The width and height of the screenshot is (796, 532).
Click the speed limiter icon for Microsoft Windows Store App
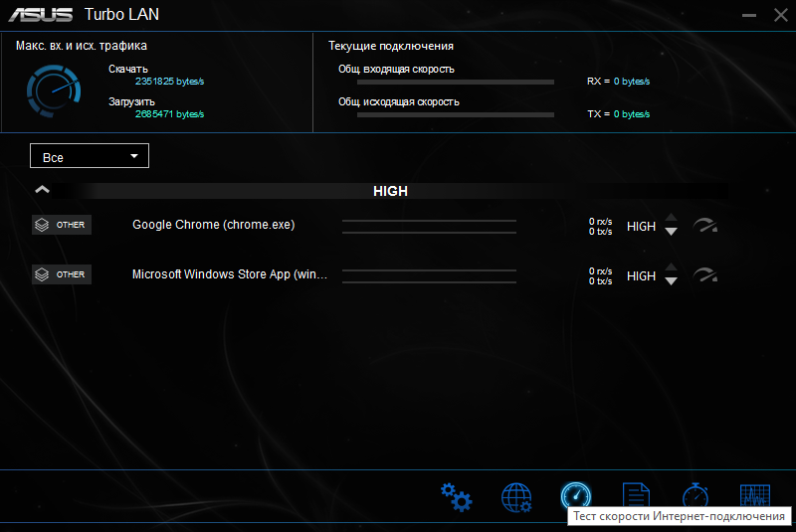coord(705,274)
